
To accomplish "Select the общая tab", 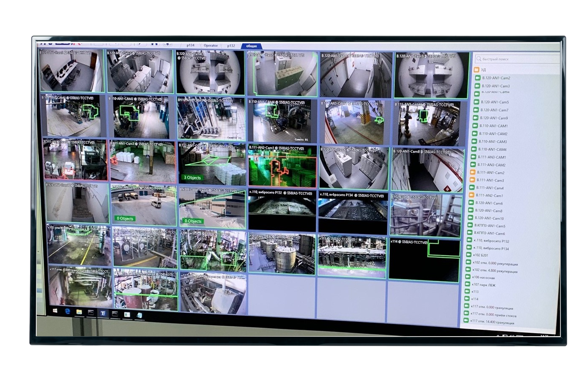I will click(251, 46).
